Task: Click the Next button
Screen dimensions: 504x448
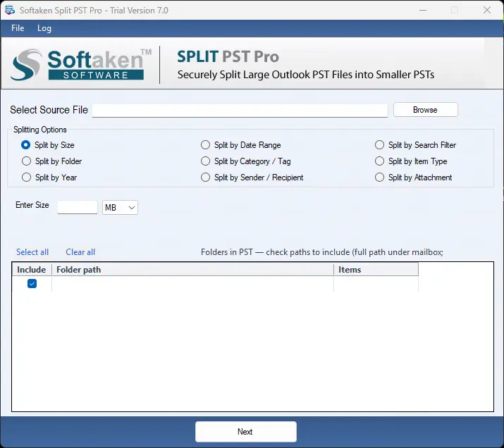Action: pos(245,432)
